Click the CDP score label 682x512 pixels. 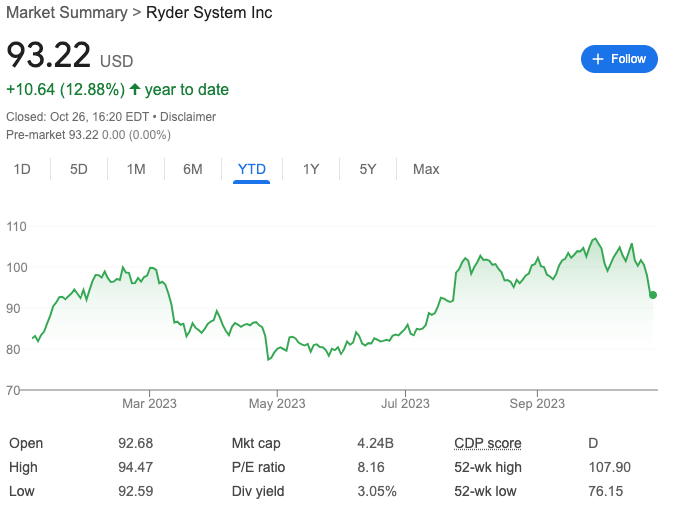pos(487,443)
